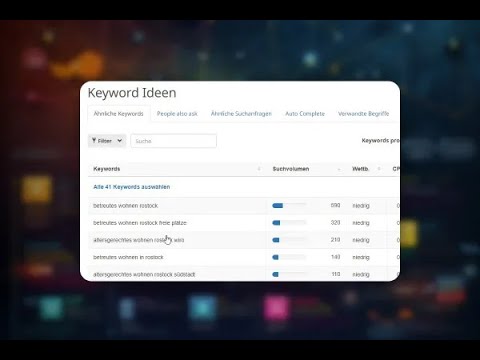Open the Auto Complete tab
480x360 pixels.
click(305, 114)
